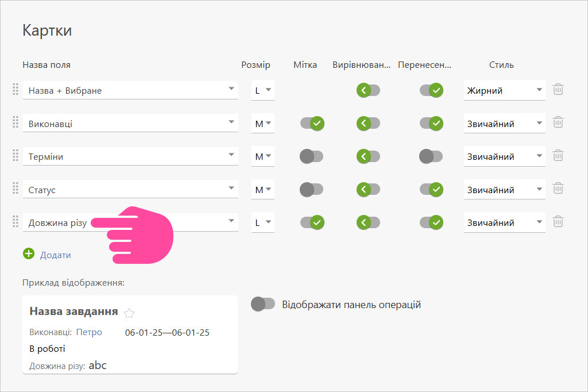Click drag handle beside Терміни
The width and height of the screenshot is (588, 392).
click(16, 155)
